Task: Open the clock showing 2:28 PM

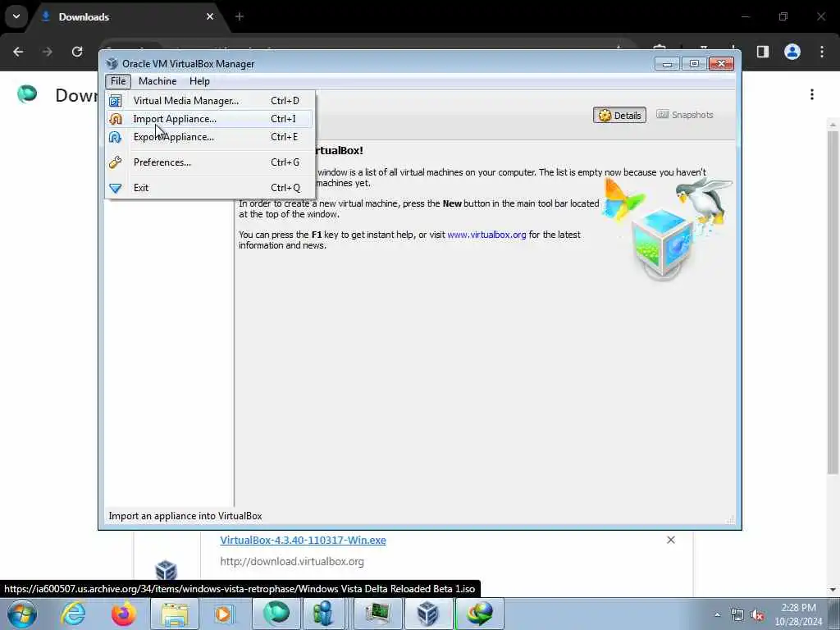Action: coord(798,614)
